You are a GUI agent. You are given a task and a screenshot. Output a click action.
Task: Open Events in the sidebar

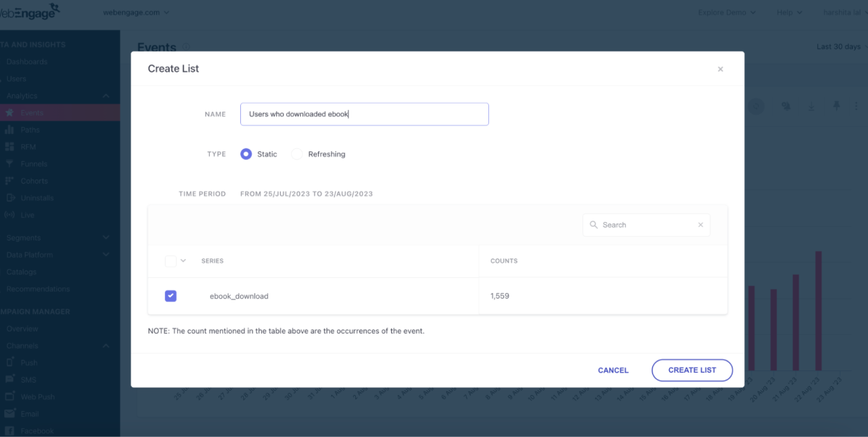click(x=32, y=113)
